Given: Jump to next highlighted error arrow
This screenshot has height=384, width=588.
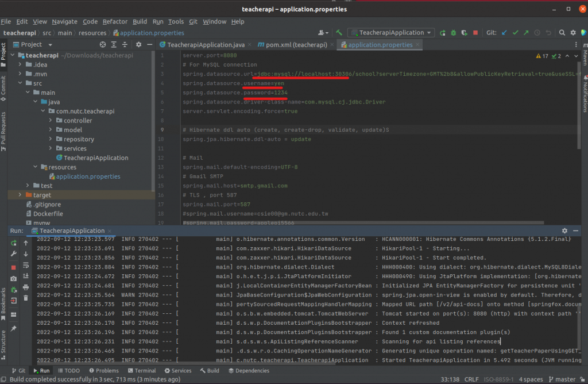Looking at the screenshot, I should (x=576, y=56).
